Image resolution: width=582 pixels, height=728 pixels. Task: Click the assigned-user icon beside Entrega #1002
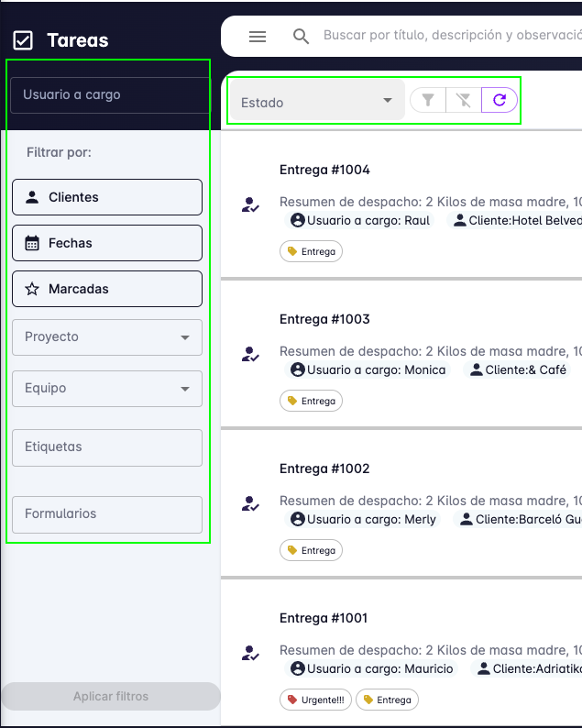coord(250,503)
